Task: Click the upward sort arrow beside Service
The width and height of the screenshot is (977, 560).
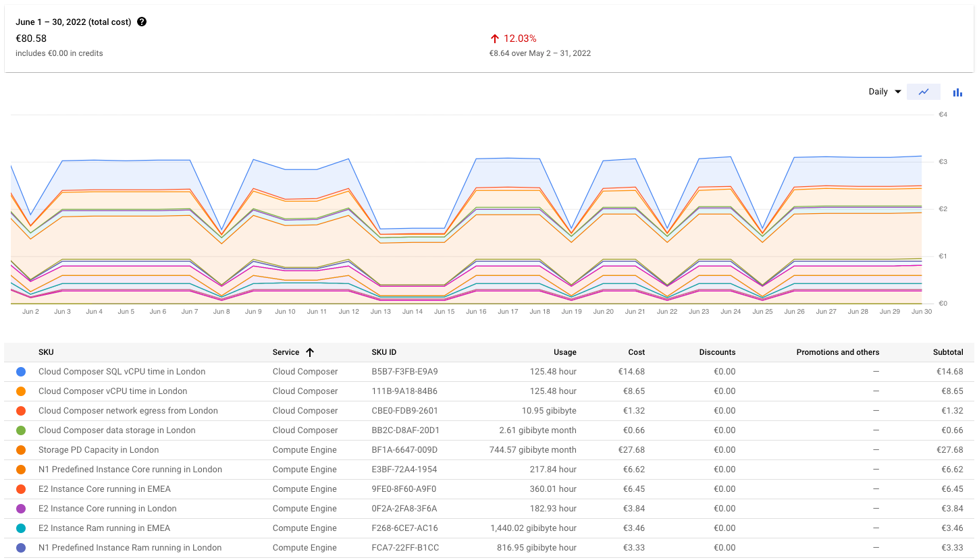Action: click(310, 352)
